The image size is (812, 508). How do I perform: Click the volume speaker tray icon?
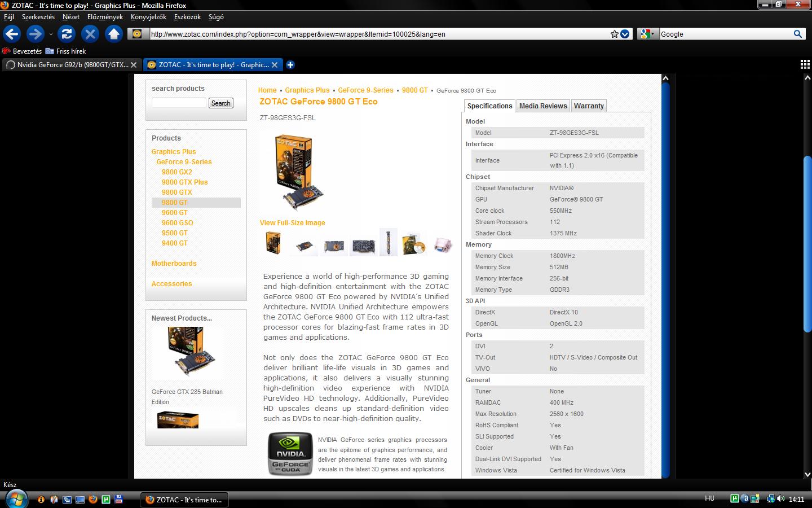coord(780,498)
